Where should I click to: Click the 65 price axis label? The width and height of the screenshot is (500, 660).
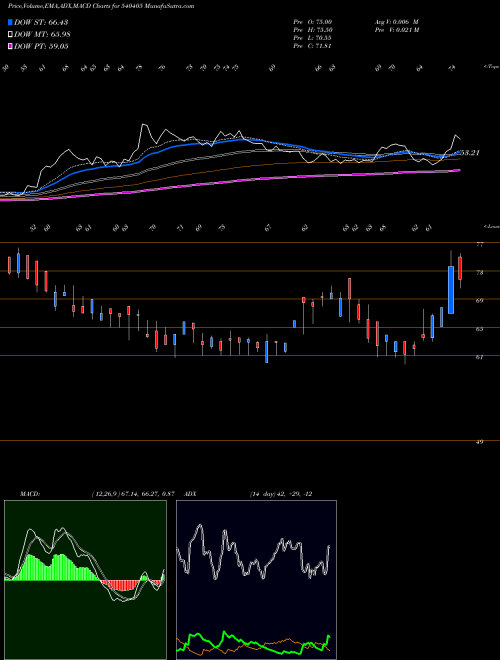tap(479, 329)
